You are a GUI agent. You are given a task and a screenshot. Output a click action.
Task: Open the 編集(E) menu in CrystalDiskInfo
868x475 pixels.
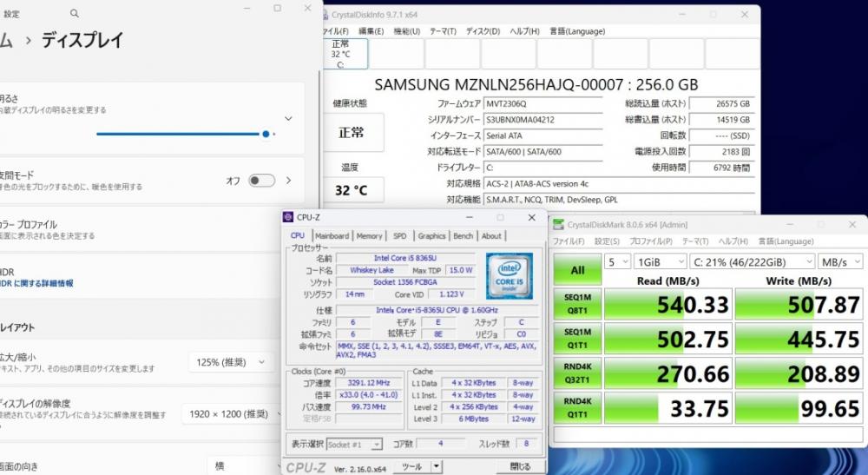click(371, 31)
